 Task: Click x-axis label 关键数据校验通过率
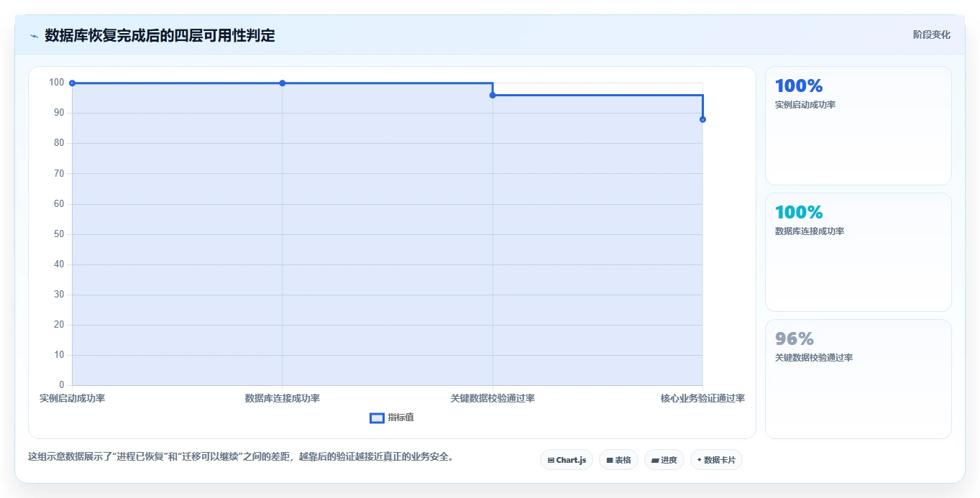(x=493, y=398)
